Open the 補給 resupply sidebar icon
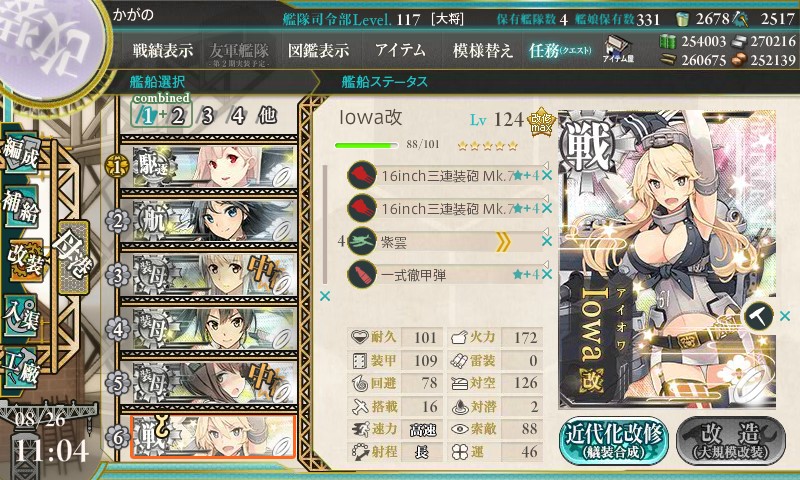 21,206
